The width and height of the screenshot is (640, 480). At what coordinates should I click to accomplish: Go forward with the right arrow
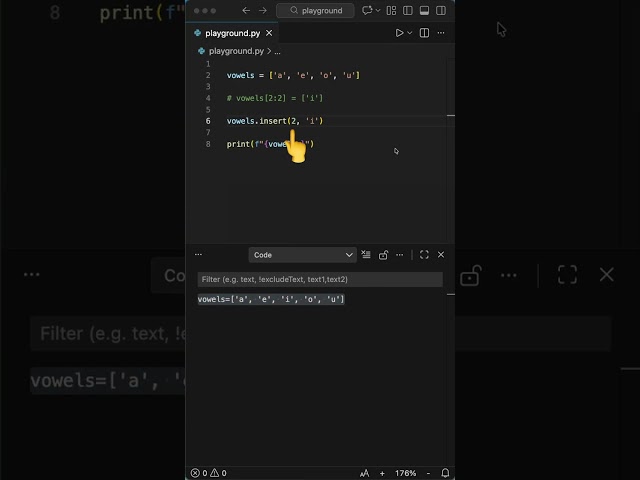click(x=263, y=11)
